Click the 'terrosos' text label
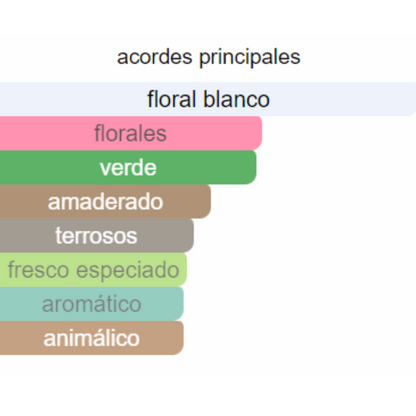This screenshot has height=416, width=416. click(96, 236)
